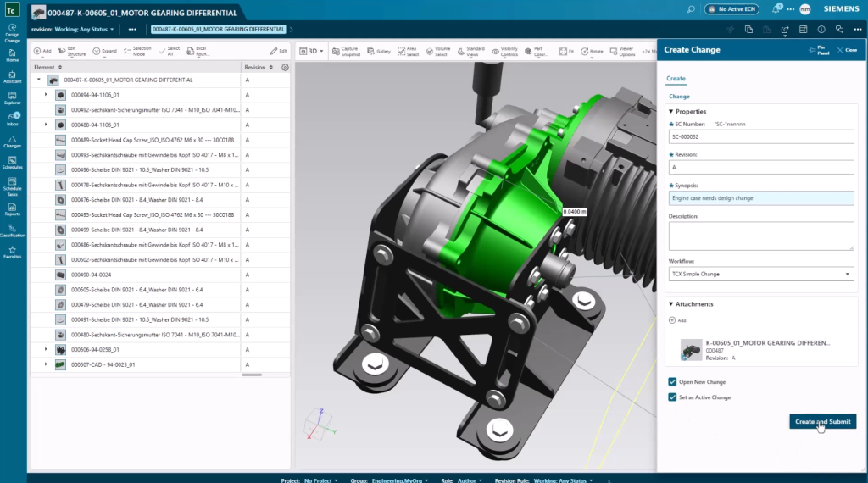
Task: Select the Create tab
Action: 676,79
